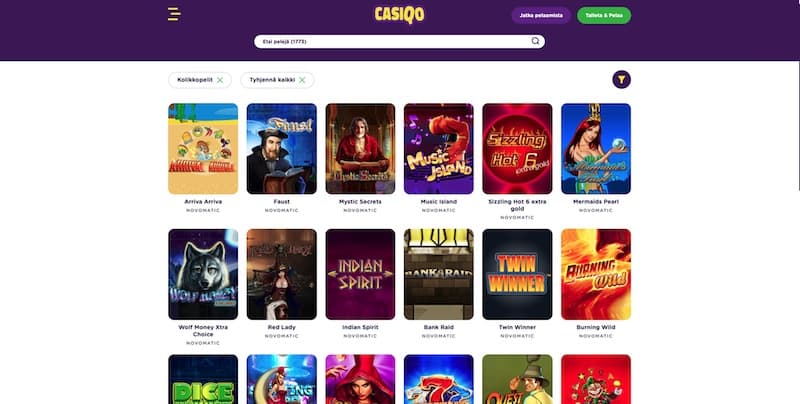Open the Mermaids Pearl game thumbnail
The image size is (800, 404).
point(596,149)
